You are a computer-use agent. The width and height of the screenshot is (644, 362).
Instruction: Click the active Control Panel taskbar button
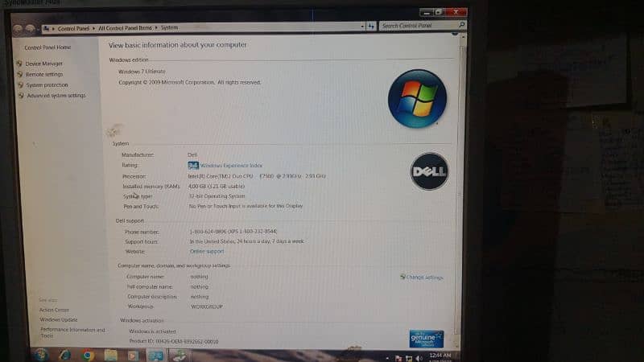[x=155, y=356]
